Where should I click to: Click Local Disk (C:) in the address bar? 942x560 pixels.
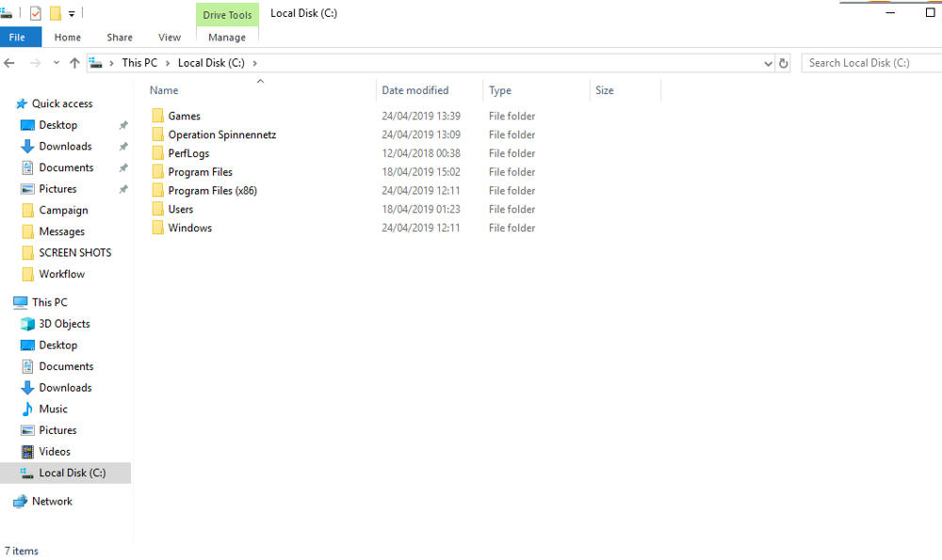tap(211, 63)
